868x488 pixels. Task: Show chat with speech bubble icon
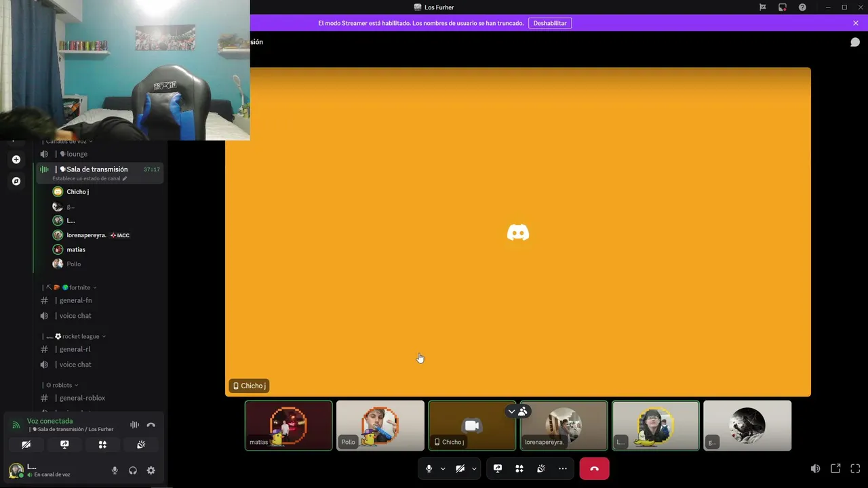[x=855, y=42]
